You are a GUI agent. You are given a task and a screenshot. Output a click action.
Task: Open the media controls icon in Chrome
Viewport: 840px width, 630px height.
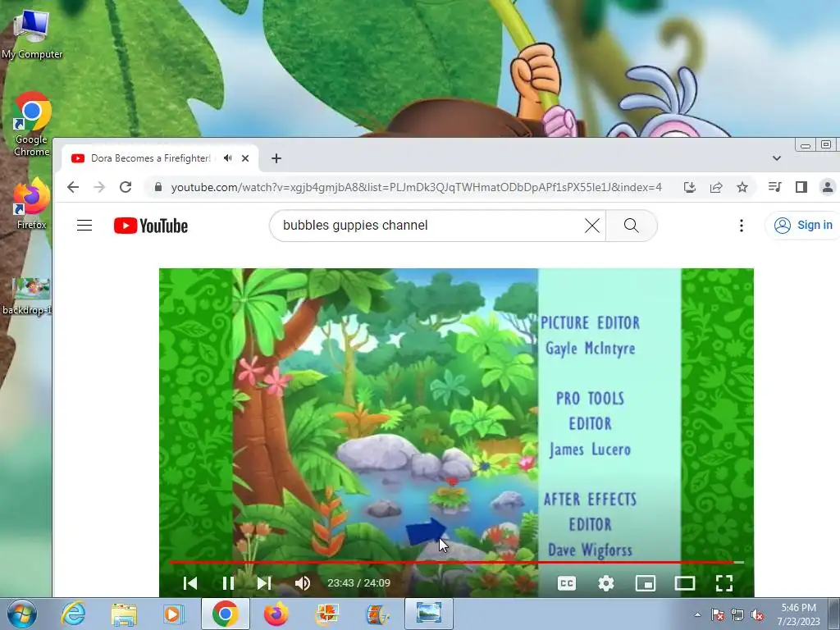tap(774, 187)
